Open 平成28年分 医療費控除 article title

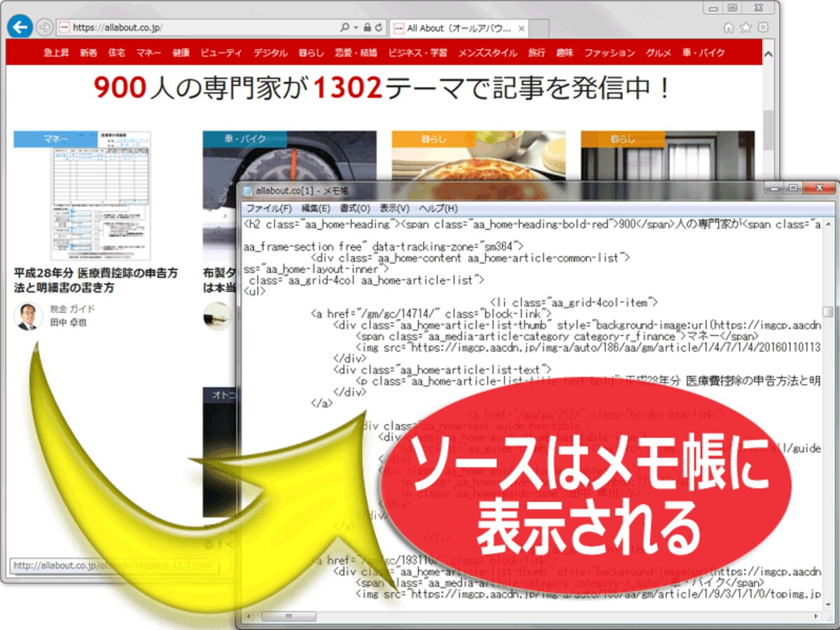pos(96,280)
